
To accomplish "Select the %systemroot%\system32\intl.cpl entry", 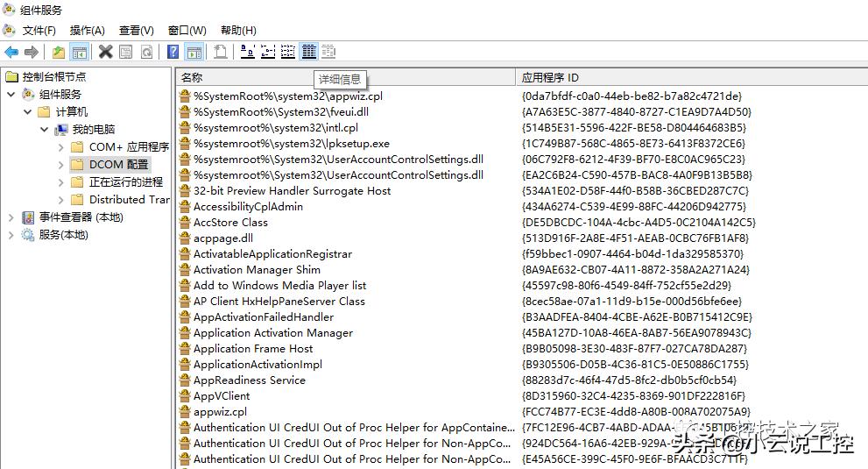I will pyautogui.click(x=276, y=128).
